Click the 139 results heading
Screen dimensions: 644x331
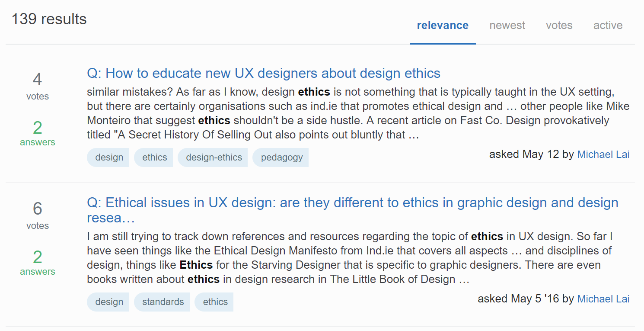pos(49,19)
